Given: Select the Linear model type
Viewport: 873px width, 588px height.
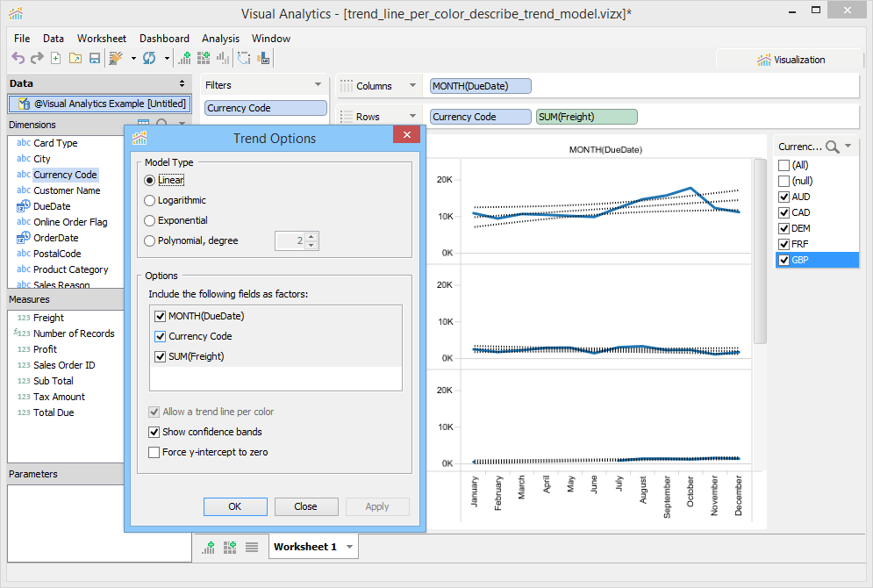Looking at the screenshot, I should coord(149,181).
